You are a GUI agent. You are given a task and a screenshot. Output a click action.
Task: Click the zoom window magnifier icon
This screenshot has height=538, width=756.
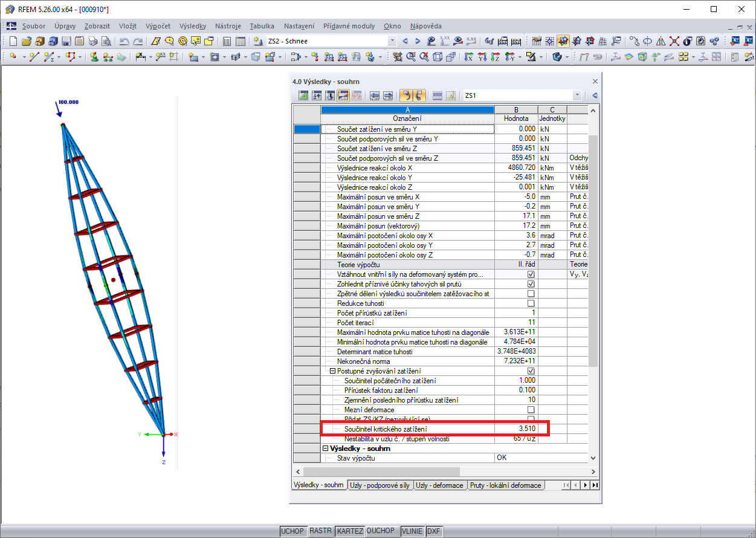pos(410,57)
